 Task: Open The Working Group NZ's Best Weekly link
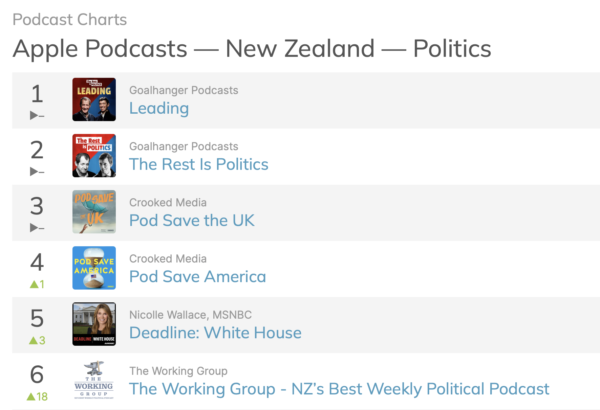(339, 389)
